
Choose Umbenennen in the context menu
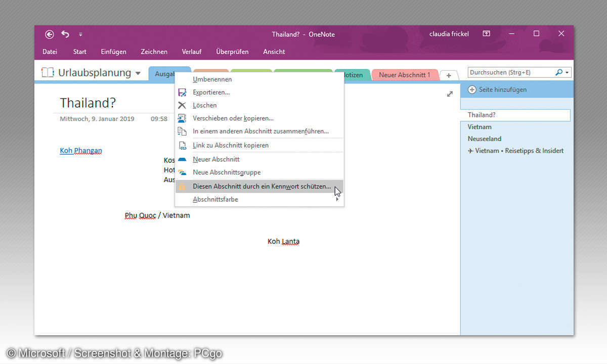[x=259, y=79]
